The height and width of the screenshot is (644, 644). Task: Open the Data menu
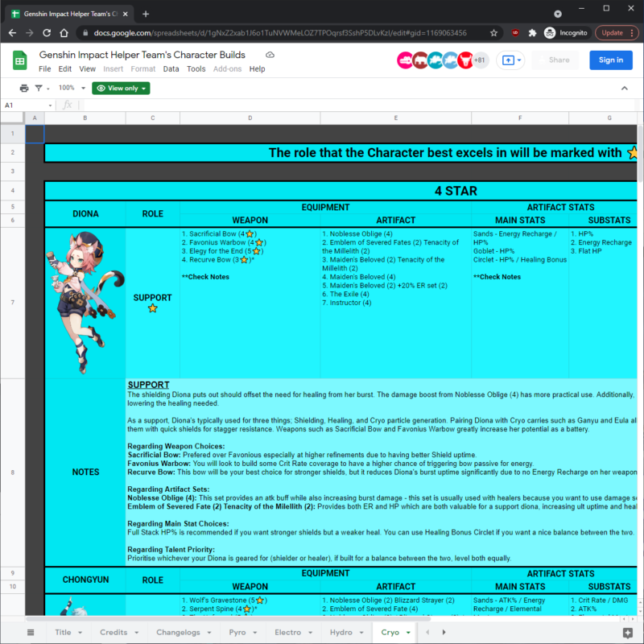coord(171,70)
